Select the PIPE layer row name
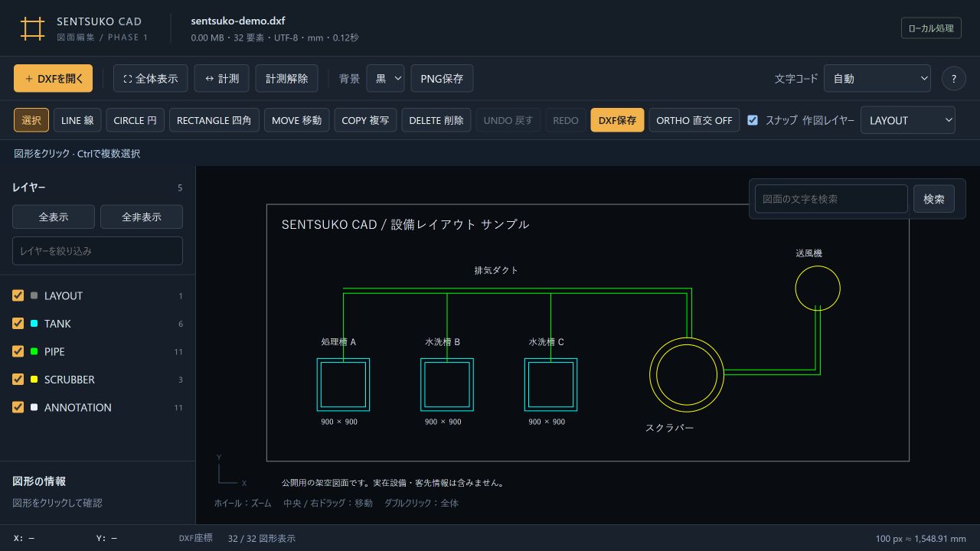 [54, 351]
